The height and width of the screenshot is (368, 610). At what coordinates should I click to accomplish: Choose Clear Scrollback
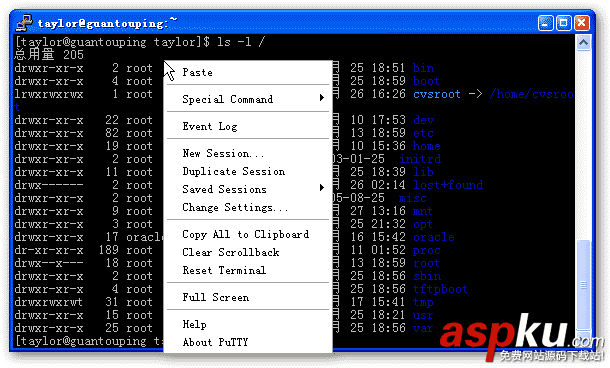[248, 252]
